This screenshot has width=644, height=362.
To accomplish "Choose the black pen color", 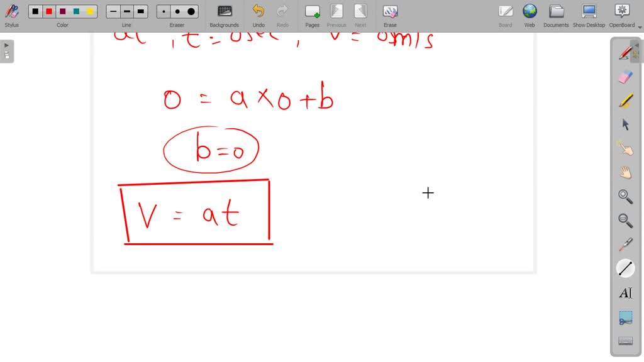I will point(35,11).
